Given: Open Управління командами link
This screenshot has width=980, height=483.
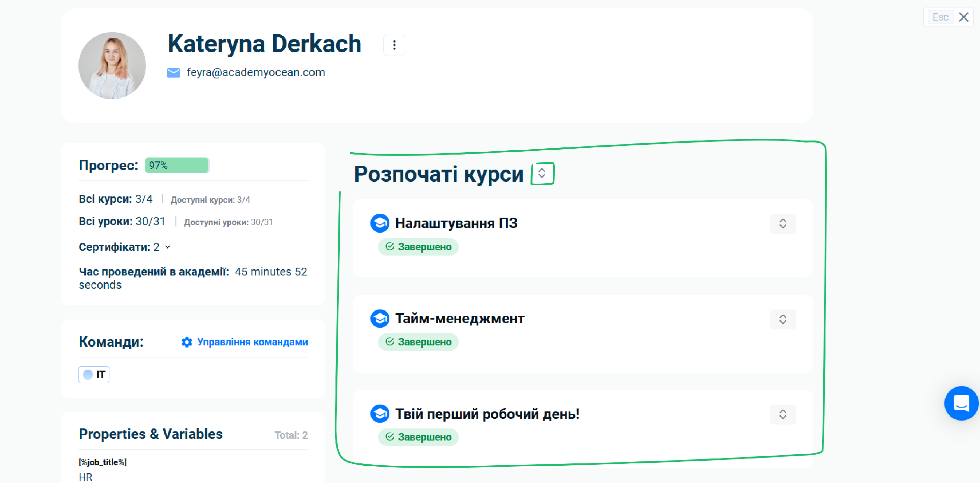Looking at the screenshot, I should click(x=252, y=342).
